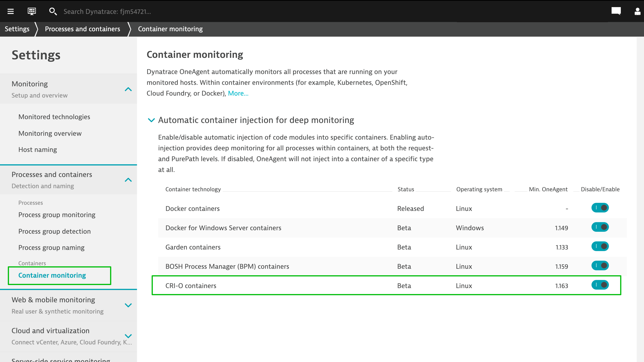Go to Processes and containers breadcrumb

82,29
